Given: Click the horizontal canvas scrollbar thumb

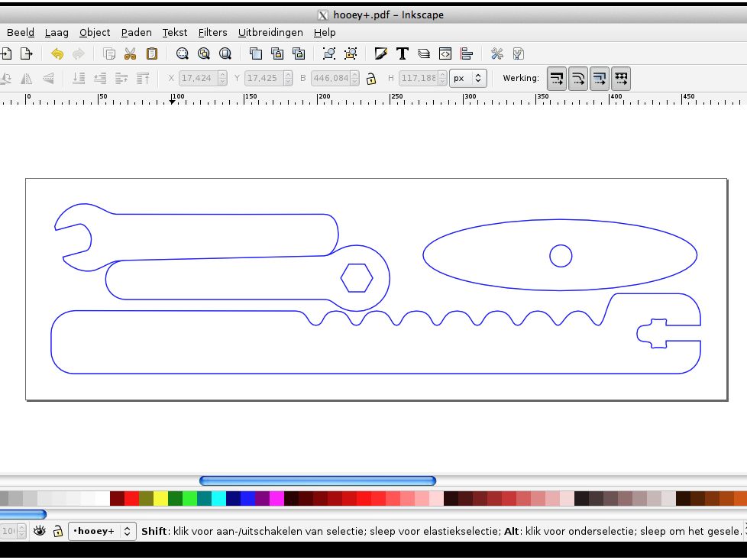Looking at the screenshot, I should (x=318, y=481).
